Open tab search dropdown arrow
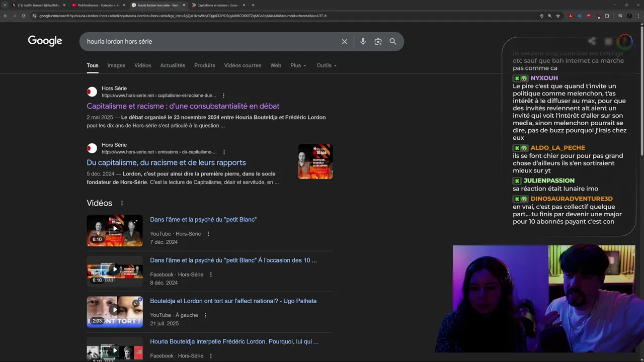Screen dimensions: 644x362 tap(6, 5)
